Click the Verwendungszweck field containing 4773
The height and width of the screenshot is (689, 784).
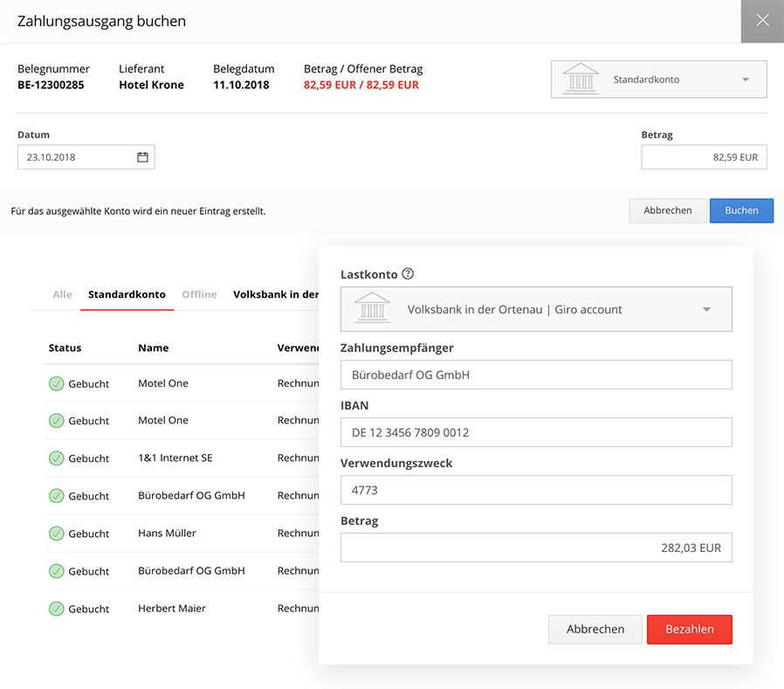tap(536, 490)
